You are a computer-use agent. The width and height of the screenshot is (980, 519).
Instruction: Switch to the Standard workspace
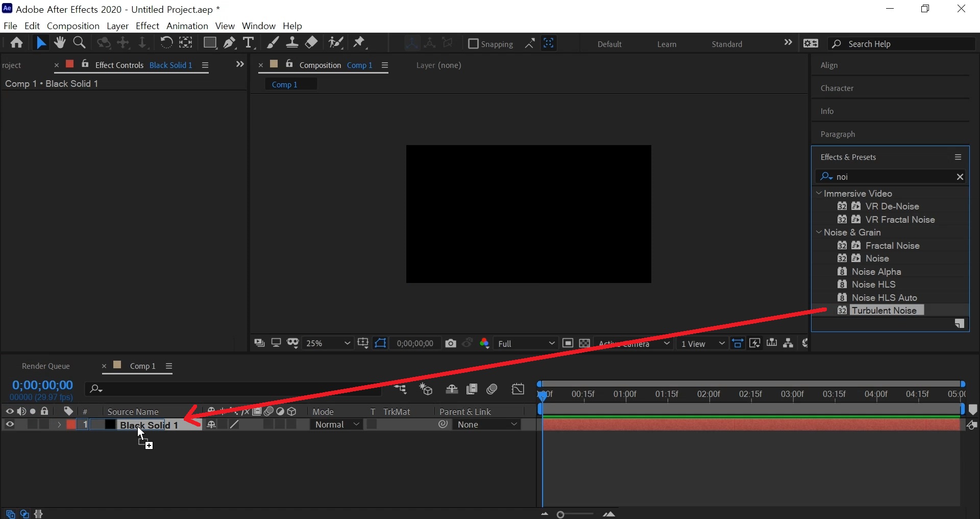coord(727,44)
